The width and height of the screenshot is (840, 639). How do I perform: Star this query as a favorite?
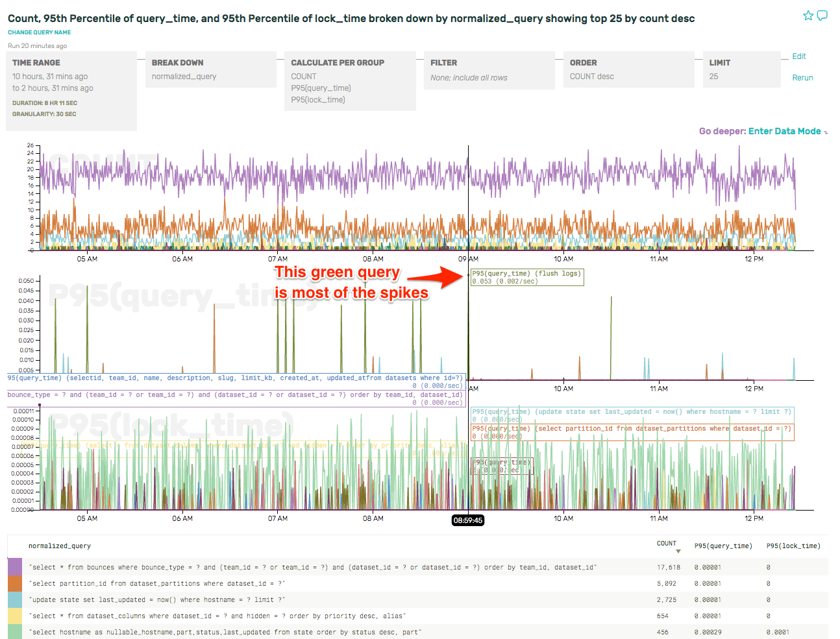(808, 14)
